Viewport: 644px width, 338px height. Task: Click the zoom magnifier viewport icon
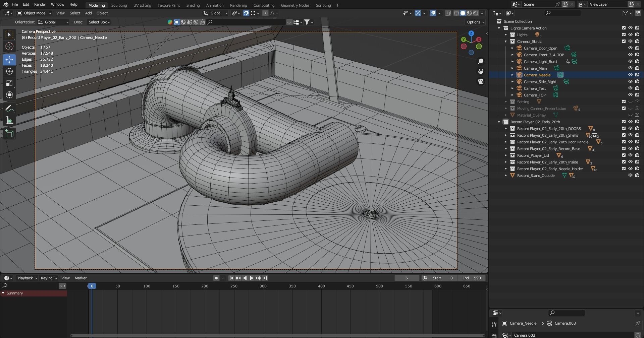coord(481,61)
